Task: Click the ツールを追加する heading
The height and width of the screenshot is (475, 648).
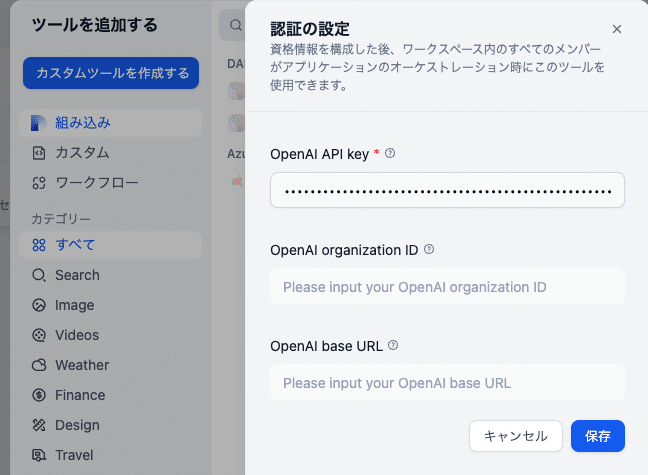Action: (95, 25)
